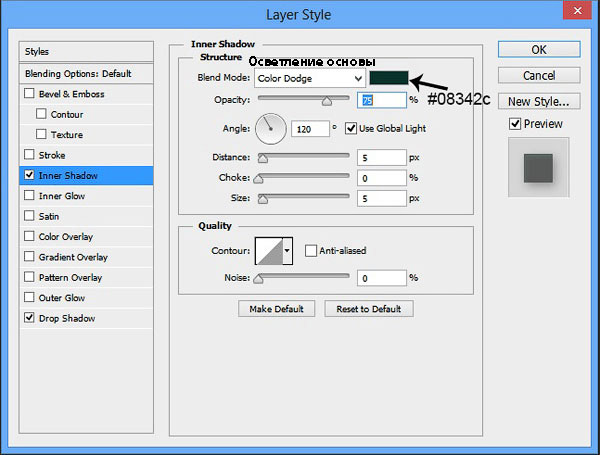The height and width of the screenshot is (455, 600).
Task: Enable the Bevel & Emboss checkbox
Action: pos(30,94)
